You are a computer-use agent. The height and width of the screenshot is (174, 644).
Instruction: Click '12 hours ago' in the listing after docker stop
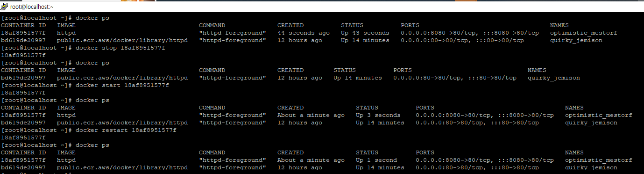[300, 78]
